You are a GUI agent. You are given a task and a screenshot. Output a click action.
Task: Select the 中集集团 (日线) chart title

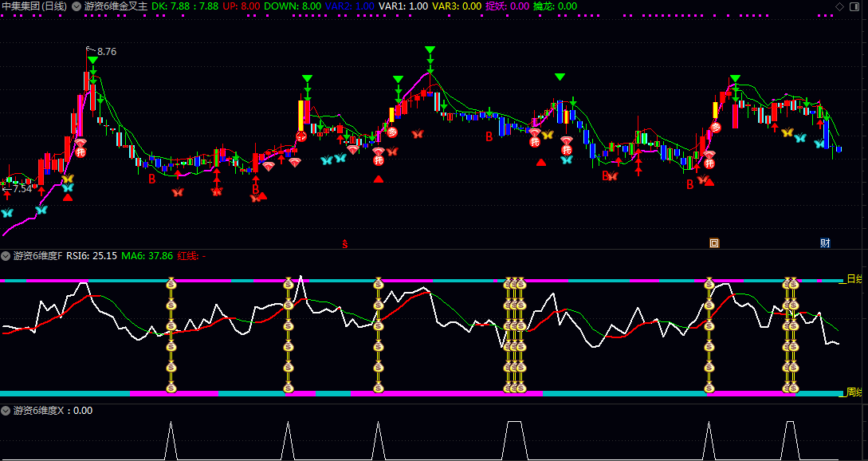34,6
